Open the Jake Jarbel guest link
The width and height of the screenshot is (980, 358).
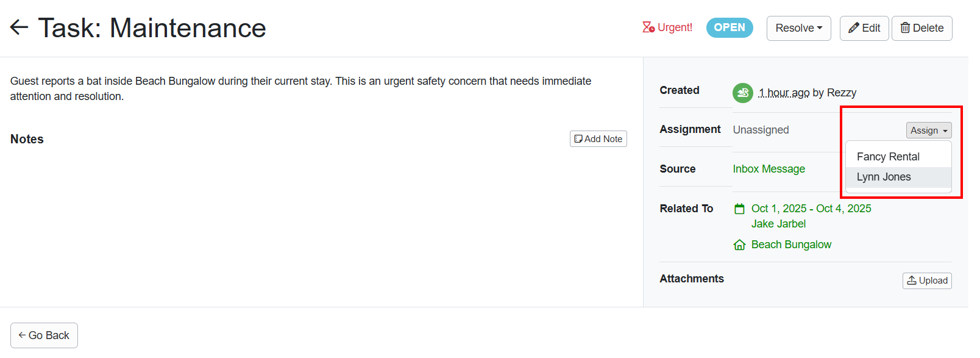point(778,224)
